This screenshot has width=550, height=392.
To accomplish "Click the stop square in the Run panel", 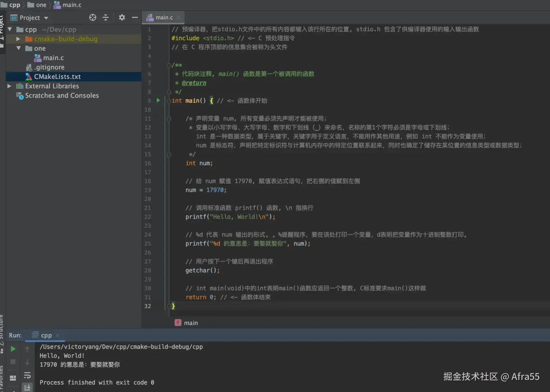I will (x=13, y=362).
